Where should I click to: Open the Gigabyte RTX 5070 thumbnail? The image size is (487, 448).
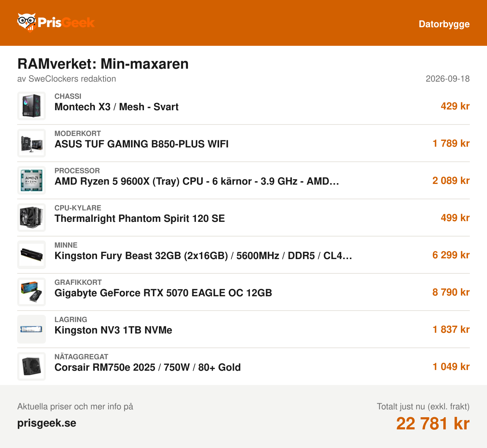(32, 292)
